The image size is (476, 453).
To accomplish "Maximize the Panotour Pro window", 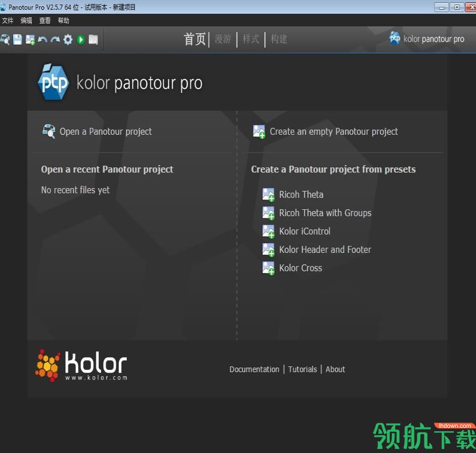I will coord(457,7).
